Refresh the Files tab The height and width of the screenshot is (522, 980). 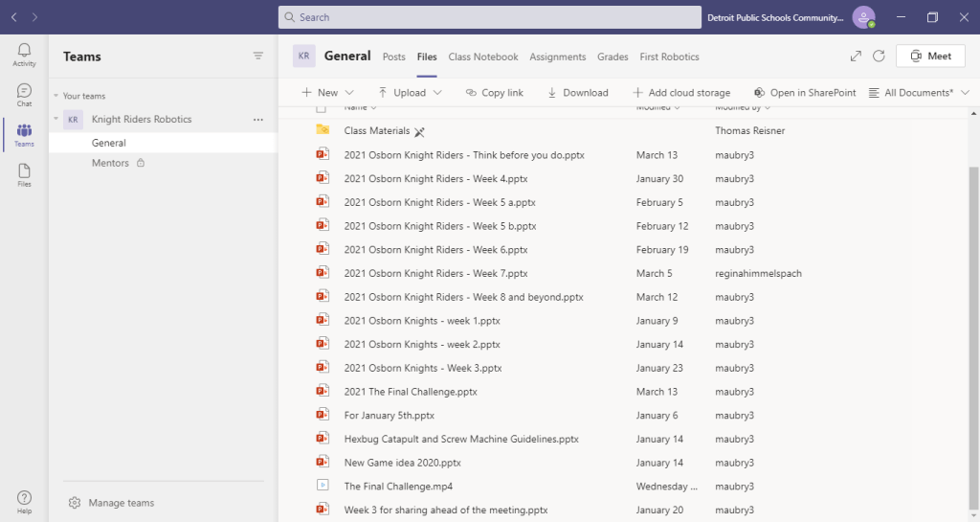(x=879, y=57)
